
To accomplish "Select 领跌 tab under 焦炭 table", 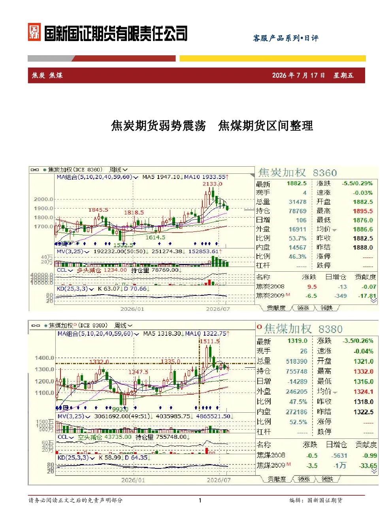I will click(326, 308).
